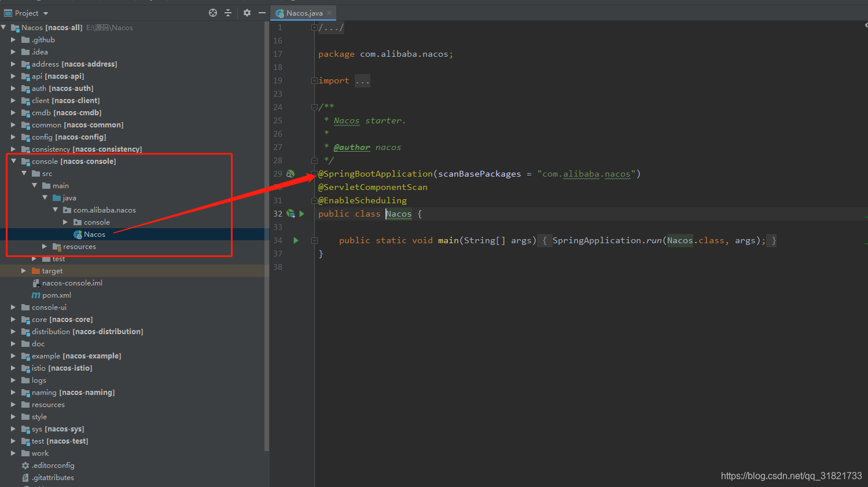Click @ServletComponentScan annotation
This screenshot has height=487, width=868.
(x=373, y=187)
